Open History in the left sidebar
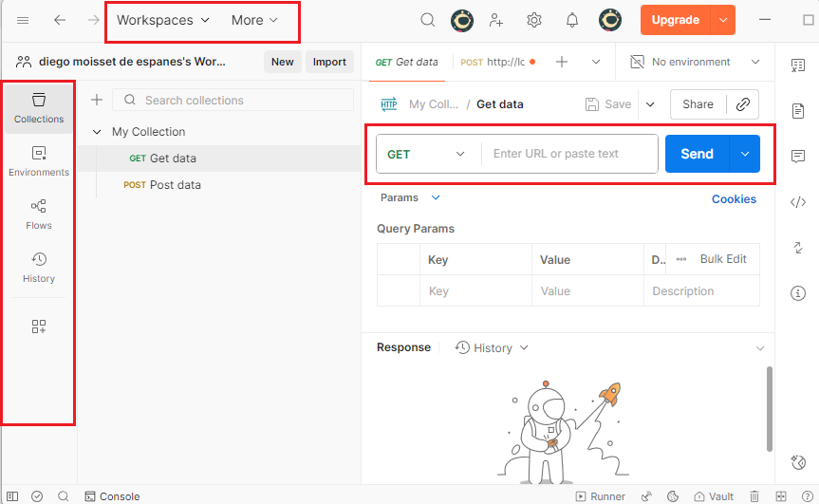The height and width of the screenshot is (504, 819). 39,268
